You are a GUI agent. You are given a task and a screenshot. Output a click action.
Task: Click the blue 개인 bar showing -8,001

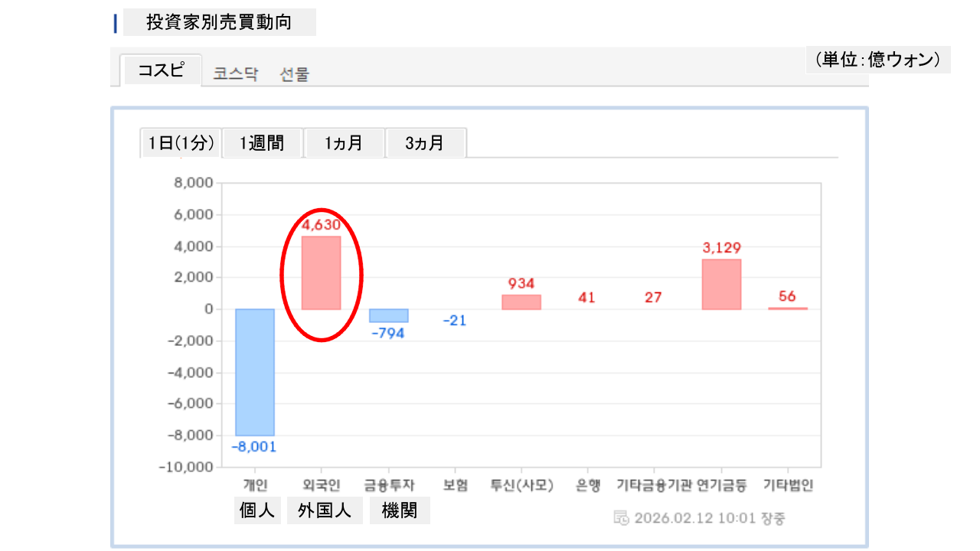[255, 372]
